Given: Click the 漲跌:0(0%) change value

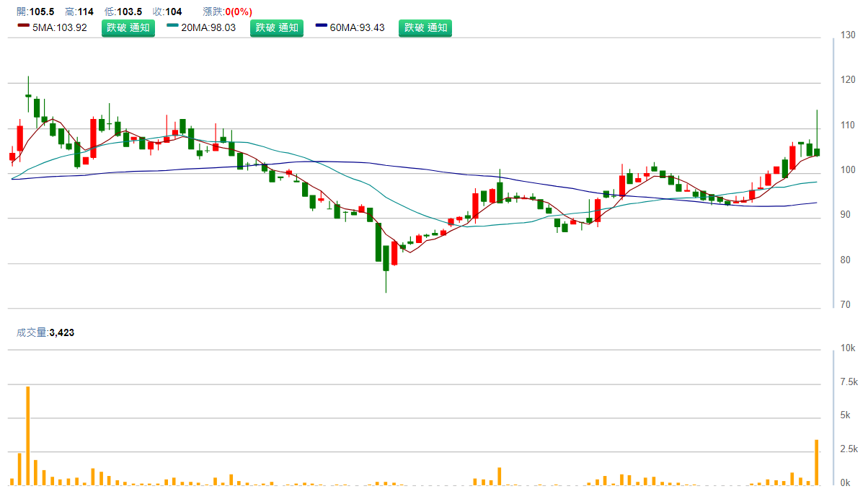Looking at the screenshot, I should (x=226, y=12).
